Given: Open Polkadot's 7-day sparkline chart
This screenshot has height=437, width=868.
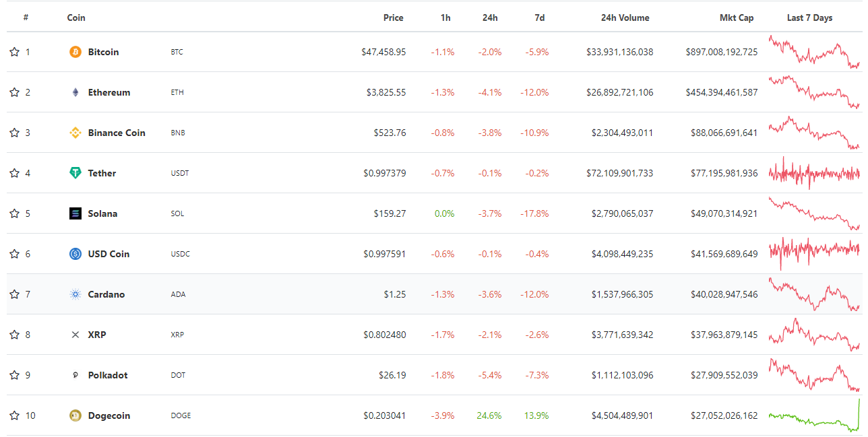Looking at the screenshot, I should tap(814, 375).
